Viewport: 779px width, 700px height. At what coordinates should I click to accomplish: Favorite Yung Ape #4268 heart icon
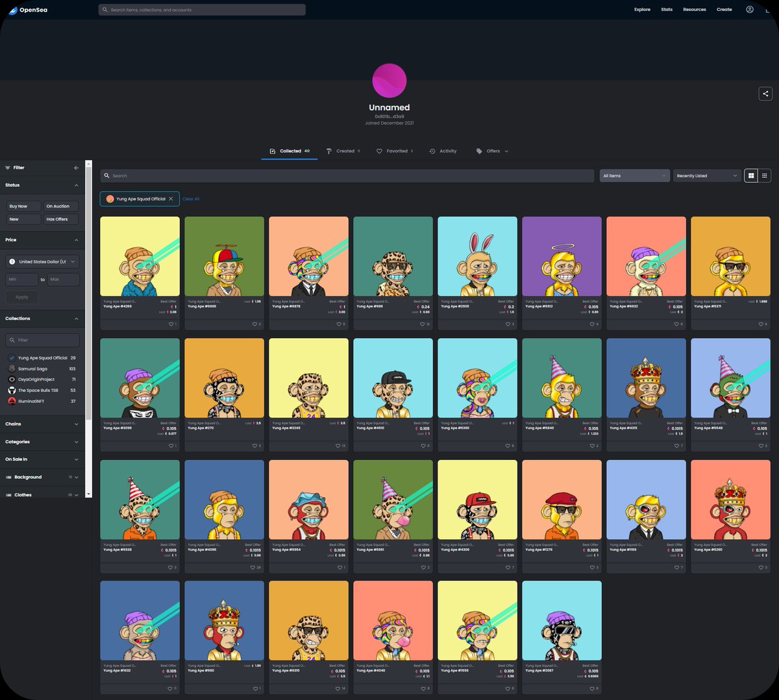pos(171,324)
